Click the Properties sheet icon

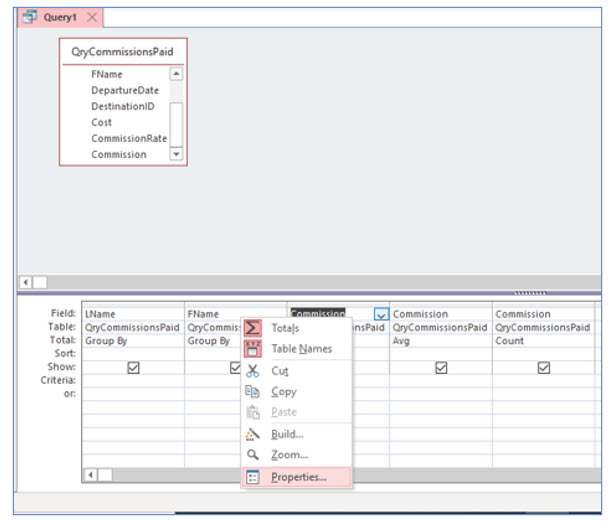click(x=253, y=477)
